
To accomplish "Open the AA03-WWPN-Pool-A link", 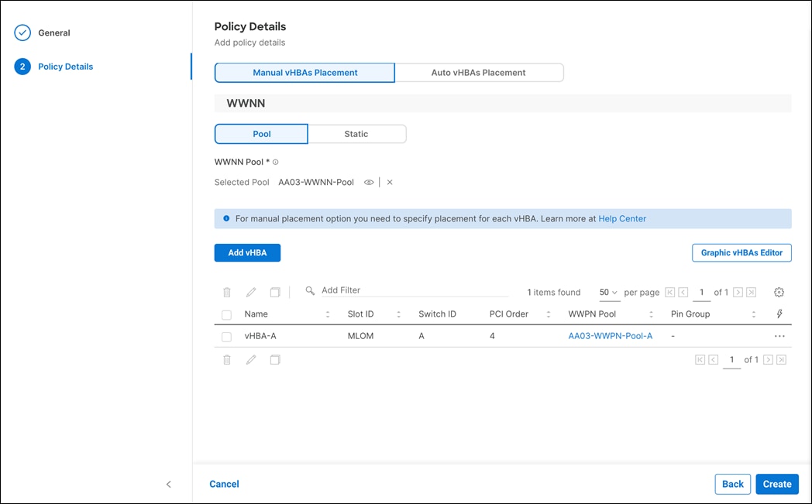I will [611, 336].
